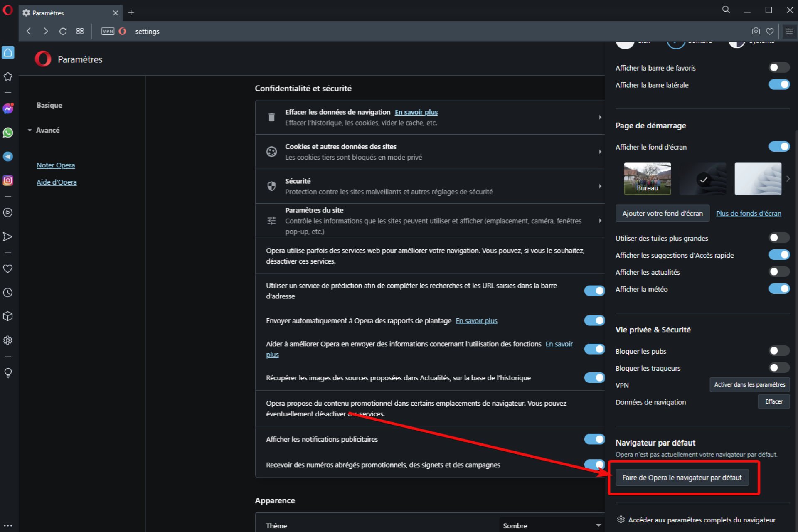The width and height of the screenshot is (798, 532).
Task: Open Messenger in the sidebar
Action: (x=8, y=109)
